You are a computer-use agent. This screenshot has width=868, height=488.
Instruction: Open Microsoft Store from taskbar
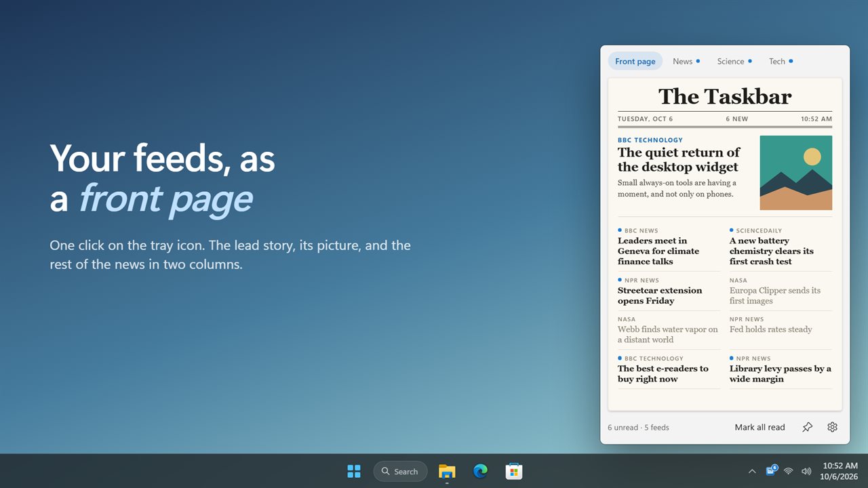point(513,471)
